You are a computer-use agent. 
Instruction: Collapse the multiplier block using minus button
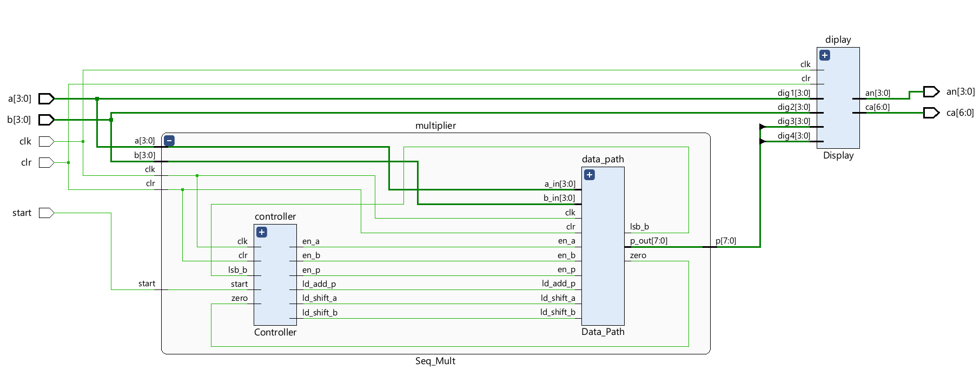click(x=169, y=141)
